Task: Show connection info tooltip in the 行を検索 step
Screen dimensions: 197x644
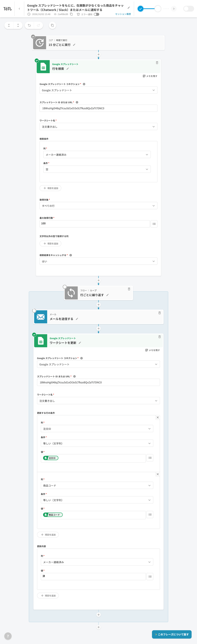Action: tap(84, 84)
